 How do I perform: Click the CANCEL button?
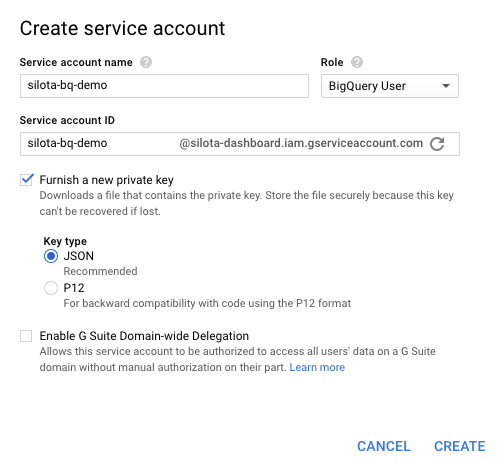[384, 446]
